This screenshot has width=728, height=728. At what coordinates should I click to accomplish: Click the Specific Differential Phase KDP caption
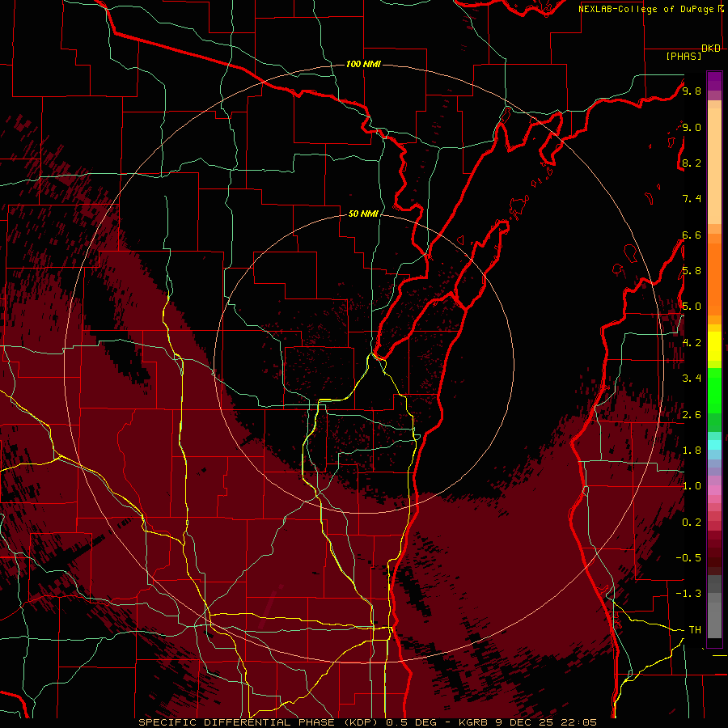(x=368, y=722)
